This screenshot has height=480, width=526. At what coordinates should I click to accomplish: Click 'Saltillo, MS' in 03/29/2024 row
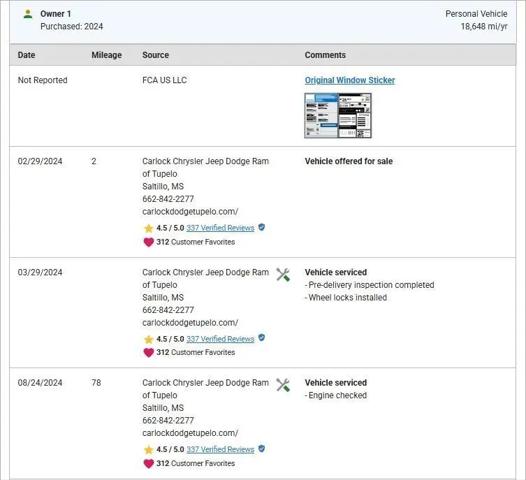tap(163, 298)
